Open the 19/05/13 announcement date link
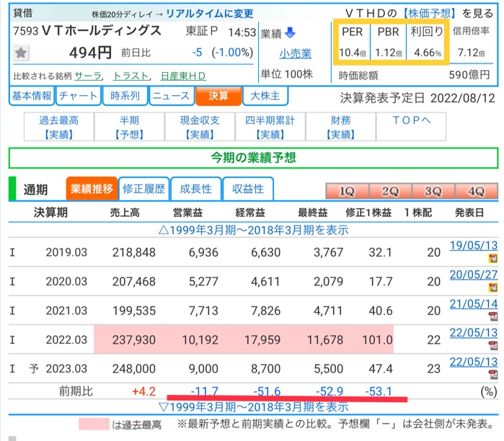 coord(474,246)
